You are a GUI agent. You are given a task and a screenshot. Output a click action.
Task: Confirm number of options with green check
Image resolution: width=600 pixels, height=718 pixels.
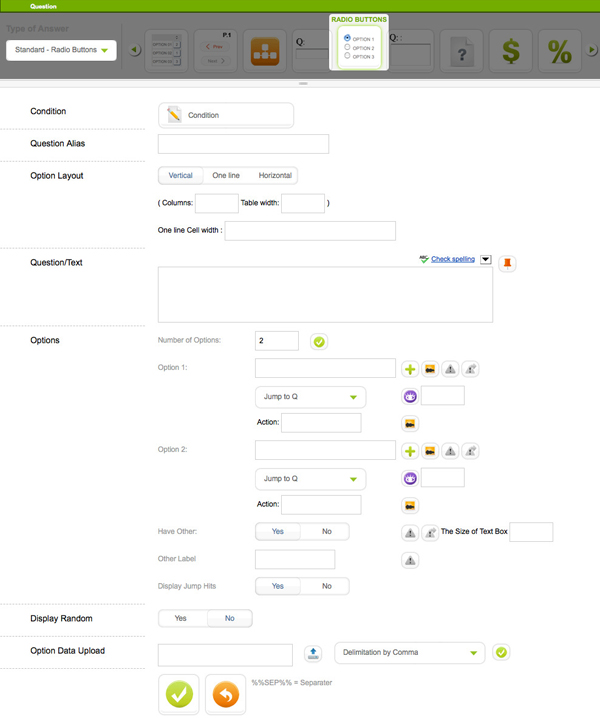tap(319, 342)
